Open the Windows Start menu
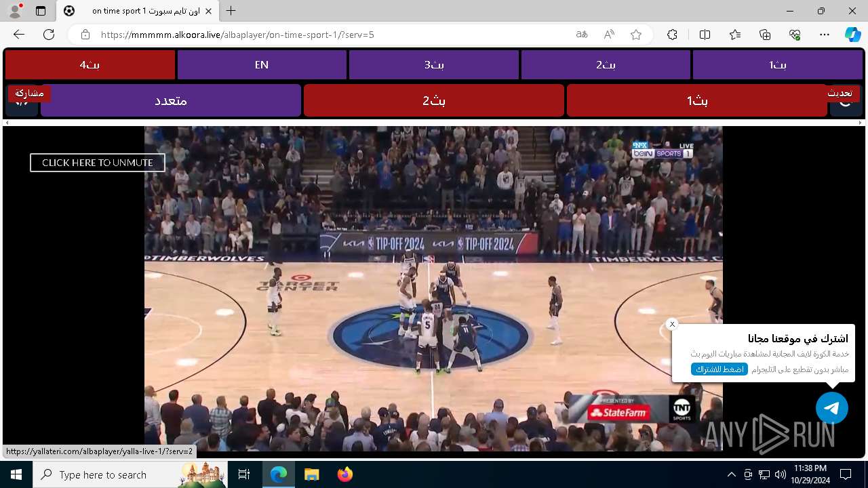The image size is (868, 488). click(16, 474)
